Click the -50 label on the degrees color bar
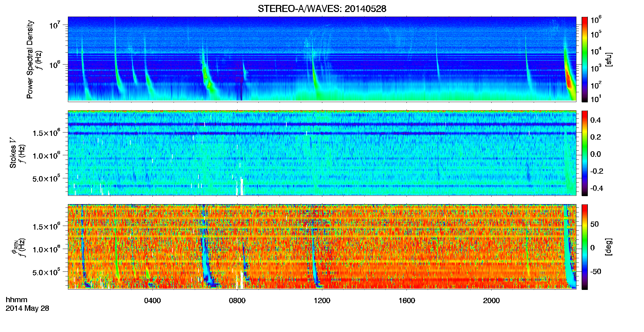644x332 pixels. tap(596, 271)
